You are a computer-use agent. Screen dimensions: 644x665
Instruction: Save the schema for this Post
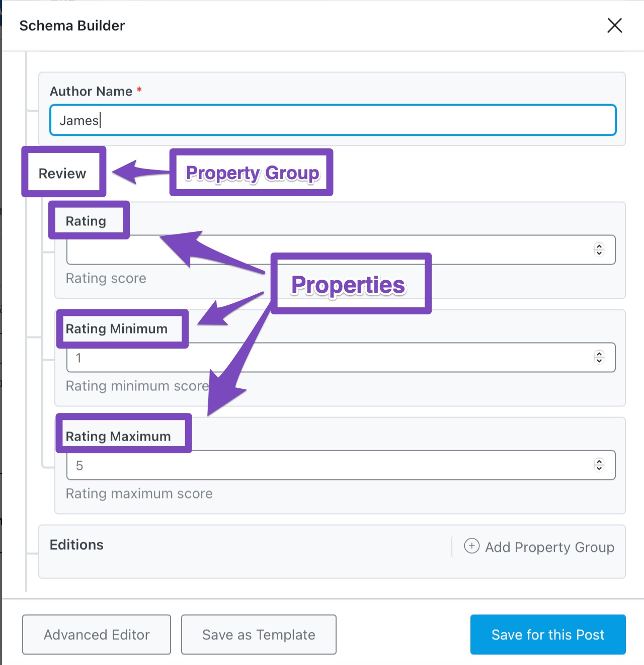(548, 634)
